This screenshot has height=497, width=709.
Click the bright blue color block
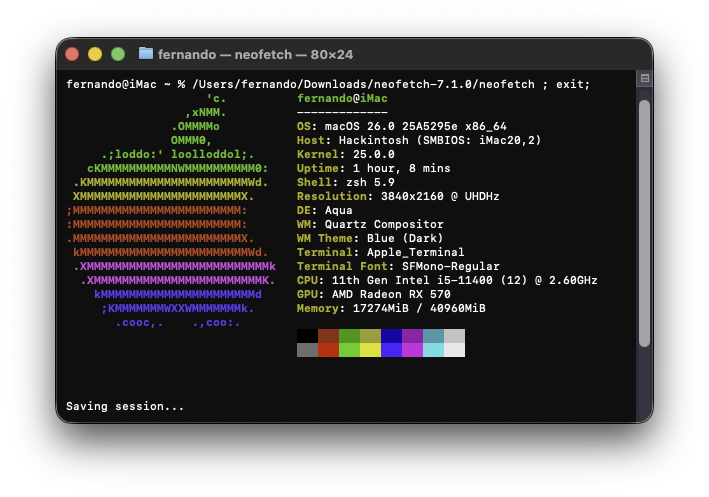tap(392, 350)
